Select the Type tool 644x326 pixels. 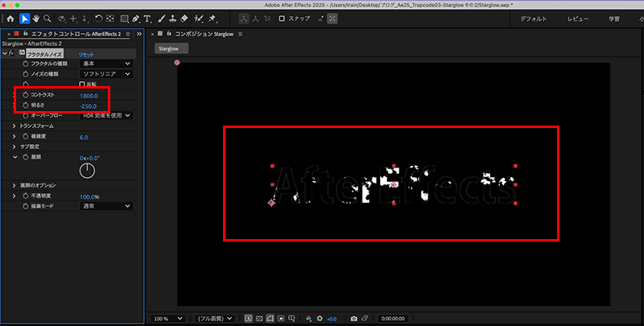click(x=147, y=19)
